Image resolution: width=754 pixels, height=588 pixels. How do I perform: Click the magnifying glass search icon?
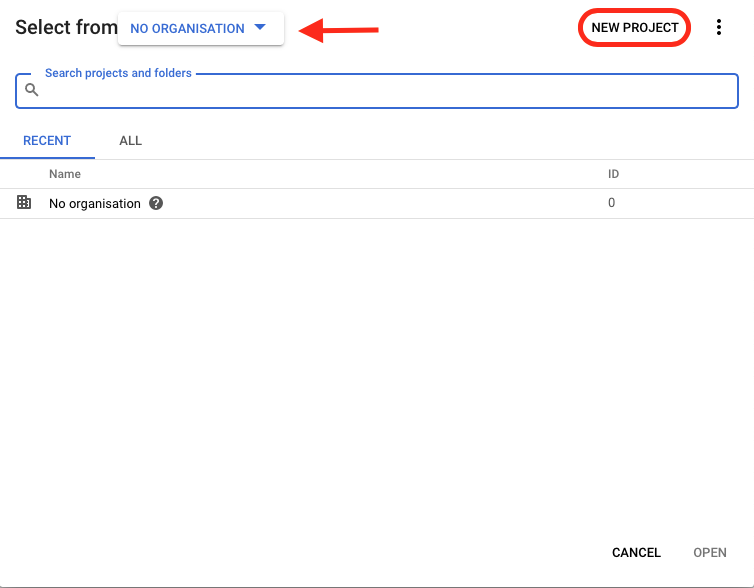click(32, 90)
